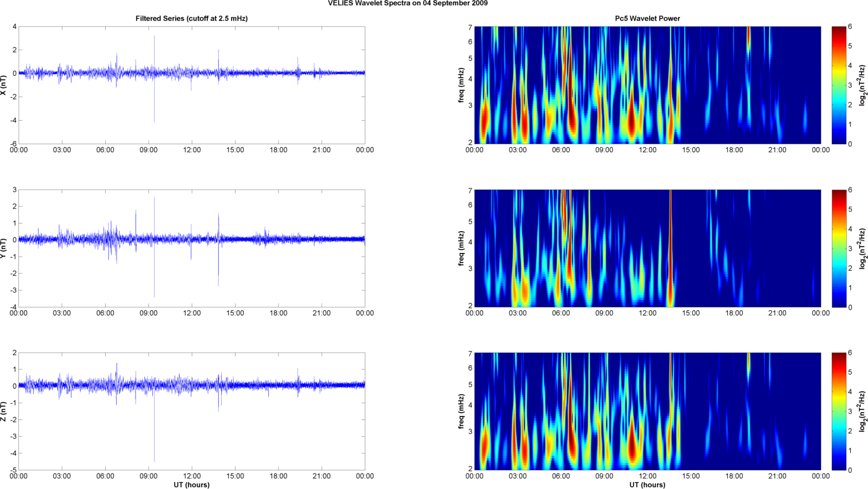Click the colorbar beside the top spectrogram

pos(839,85)
